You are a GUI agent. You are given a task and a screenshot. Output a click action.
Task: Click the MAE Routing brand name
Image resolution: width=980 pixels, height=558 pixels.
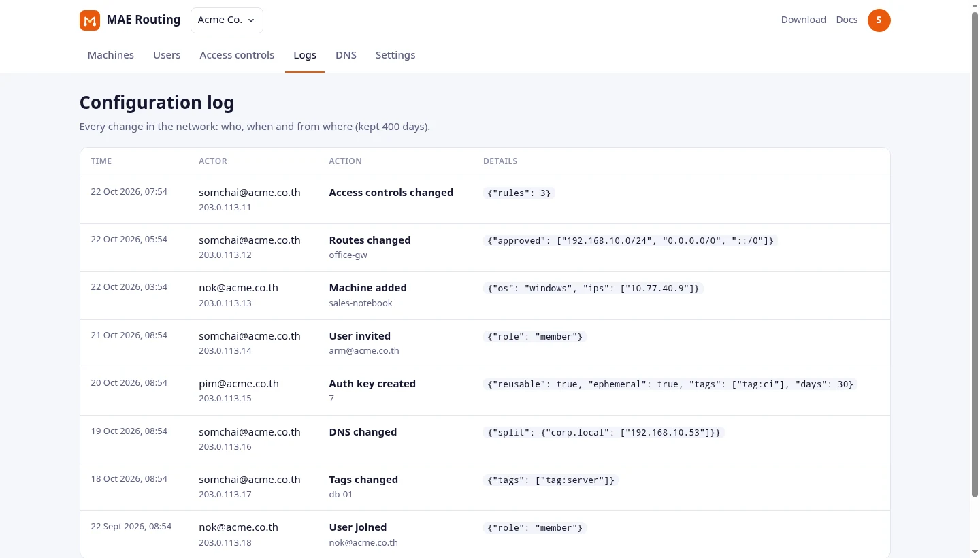(144, 20)
